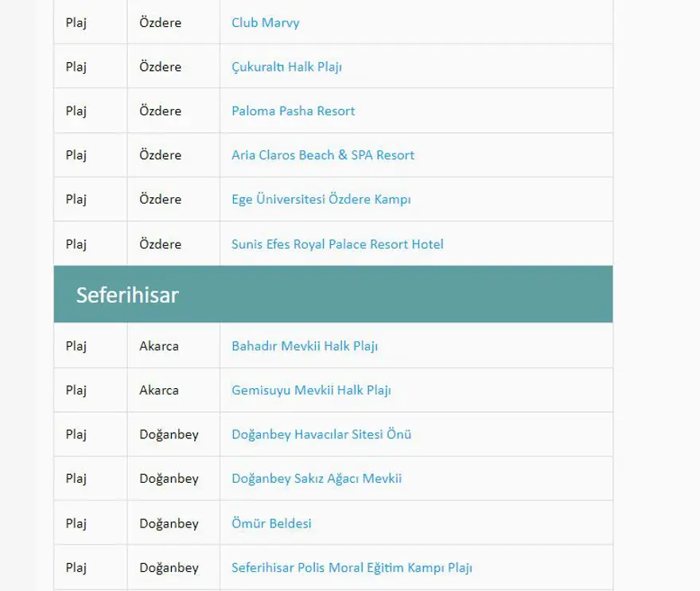
Task: Select Aria Claros Beach & SPA Resort
Action: click(x=322, y=155)
